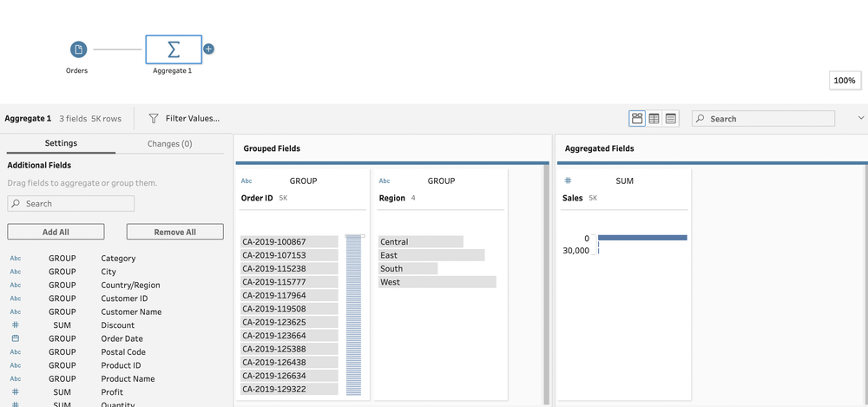Image resolution: width=868 pixels, height=407 pixels.
Task: Click the Grouped Fields pane vertical scrollbar
Action: (x=546, y=284)
